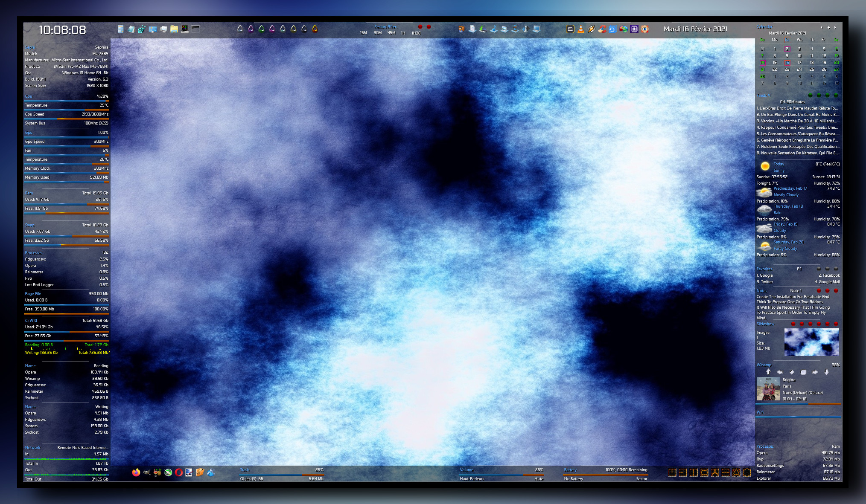The width and height of the screenshot is (866, 504).
Task: Toggle the first Slideshow red dot
Action: (x=793, y=324)
